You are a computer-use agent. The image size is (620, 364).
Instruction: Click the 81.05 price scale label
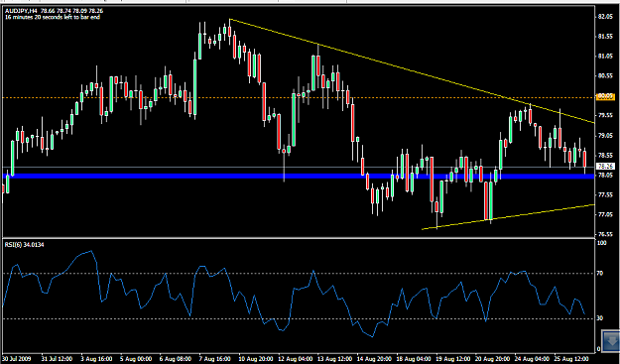tap(605, 57)
